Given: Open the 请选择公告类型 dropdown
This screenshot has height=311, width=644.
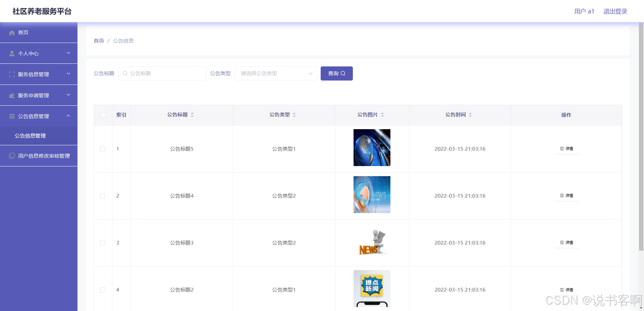Looking at the screenshot, I should [276, 73].
